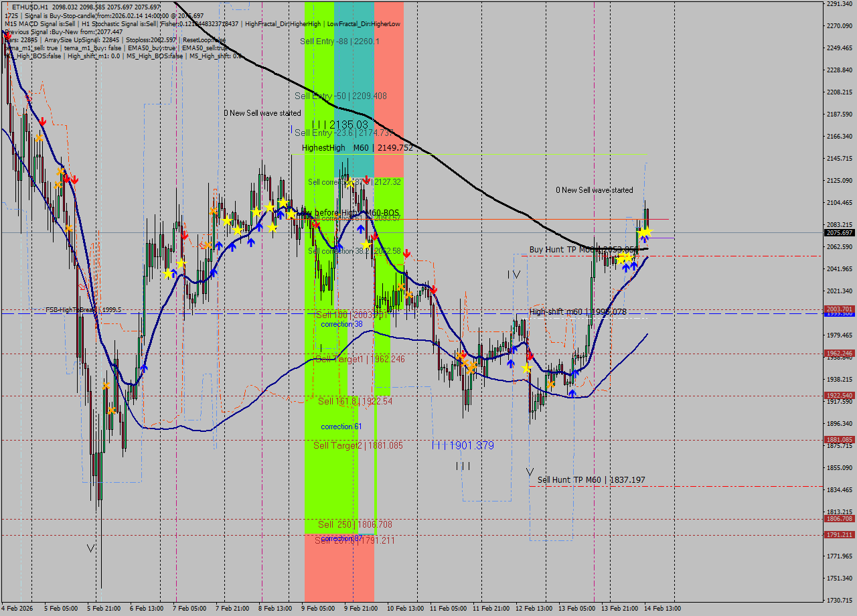Select the yellow star beside the latest candle
Viewport: 857px width, 616px height.
pyautogui.click(x=645, y=231)
